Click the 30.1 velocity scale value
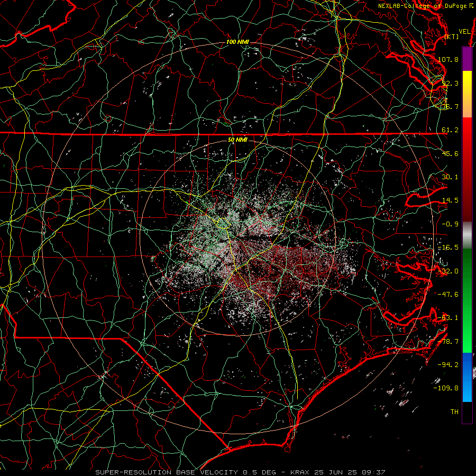Viewport: 476px width, 476px height. (x=450, y=177)
